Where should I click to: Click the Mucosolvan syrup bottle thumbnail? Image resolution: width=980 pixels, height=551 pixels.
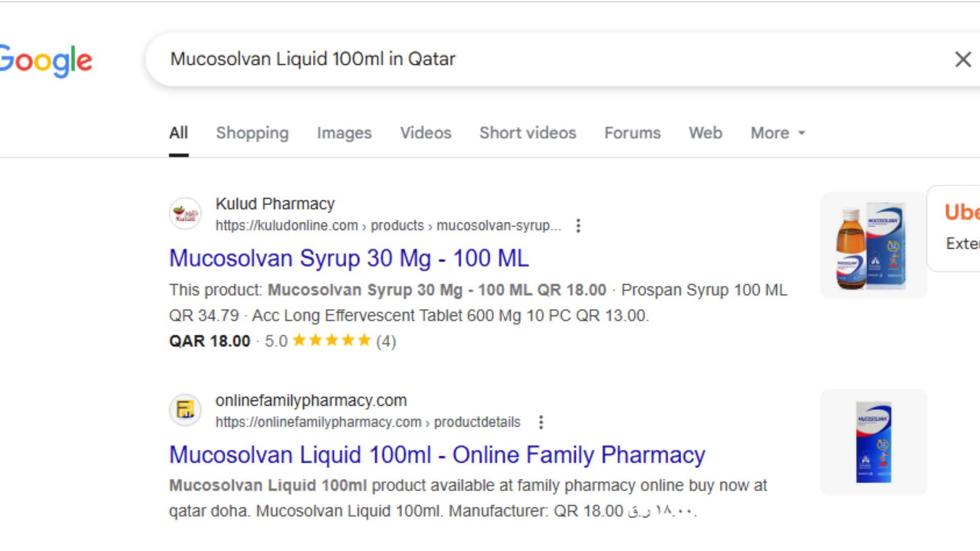point(873,245)
